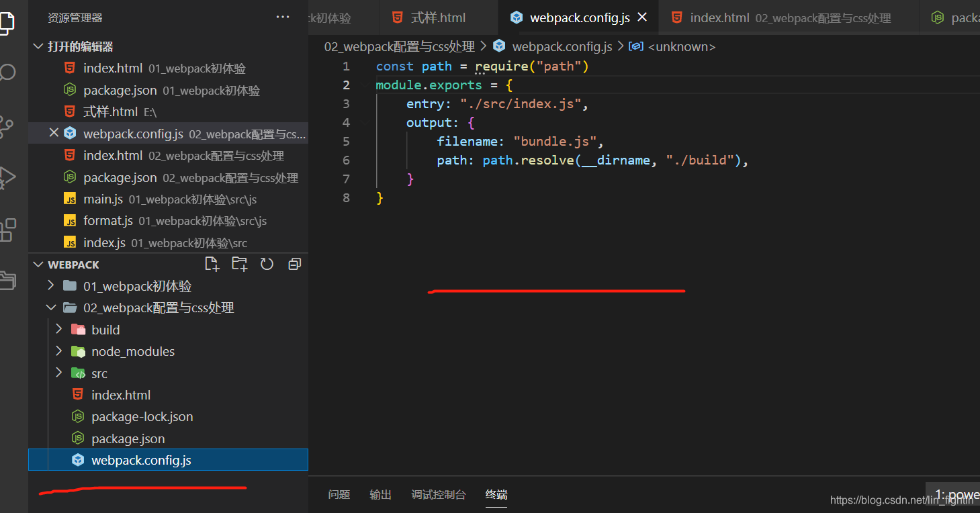The image size is (980, 513).
Task: Collapse the 打开的编辑器 section
Action: pos(38,46)
